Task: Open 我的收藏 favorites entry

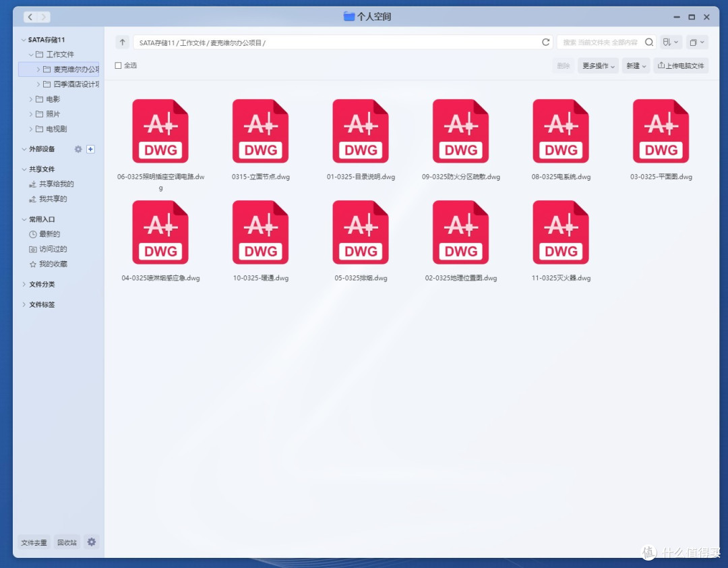Action: point(48,264)
